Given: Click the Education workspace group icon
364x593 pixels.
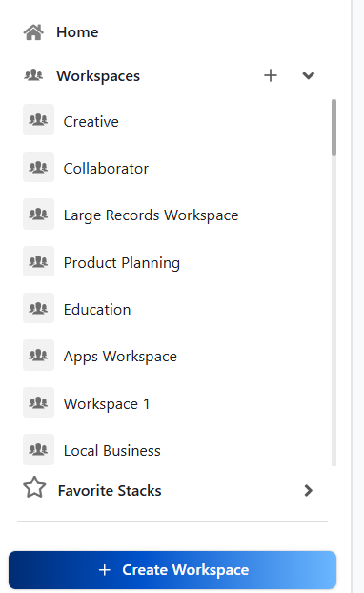Looking at the screenshot, I should pos(38,308).
